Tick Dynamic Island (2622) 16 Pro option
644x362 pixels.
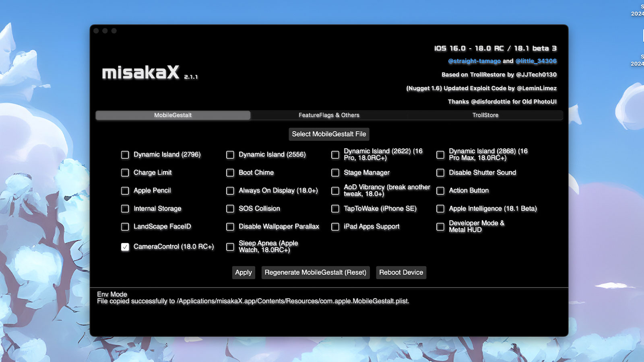pos(335,155)
